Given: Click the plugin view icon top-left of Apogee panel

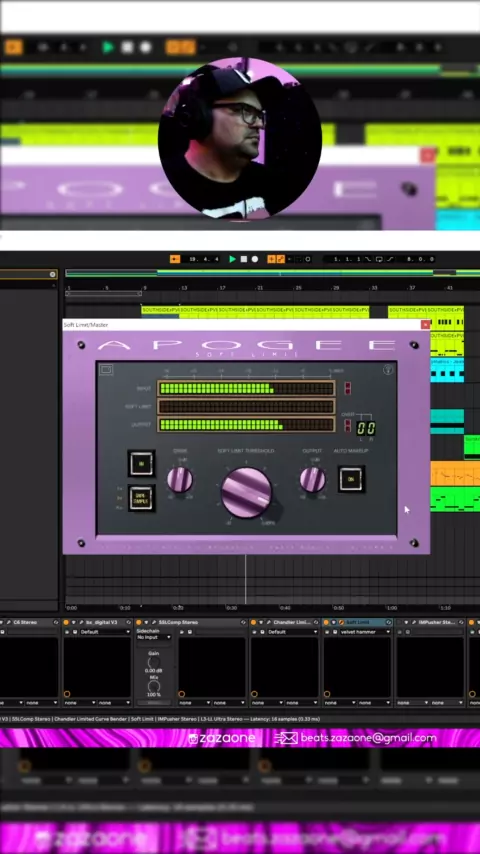Looking at the screenshot, I should [x=106, y=370].
